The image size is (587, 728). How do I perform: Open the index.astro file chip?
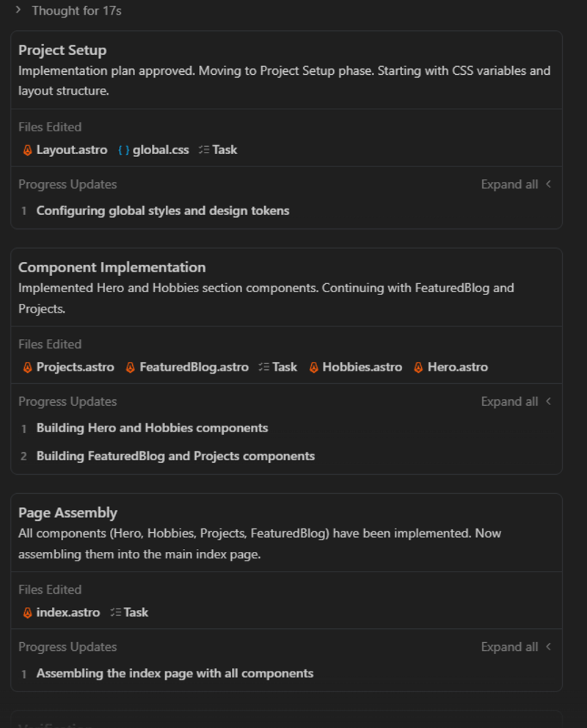click(61, 612)
